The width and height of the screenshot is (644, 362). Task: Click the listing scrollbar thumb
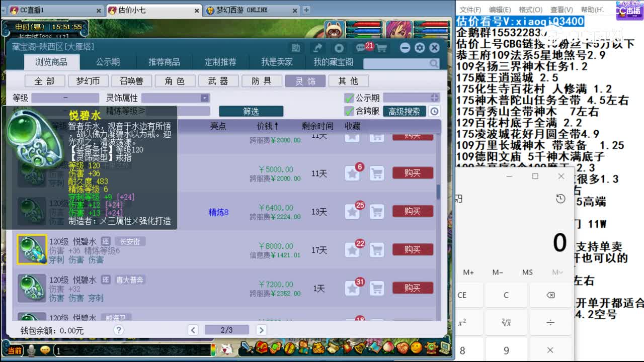(438, 192)
